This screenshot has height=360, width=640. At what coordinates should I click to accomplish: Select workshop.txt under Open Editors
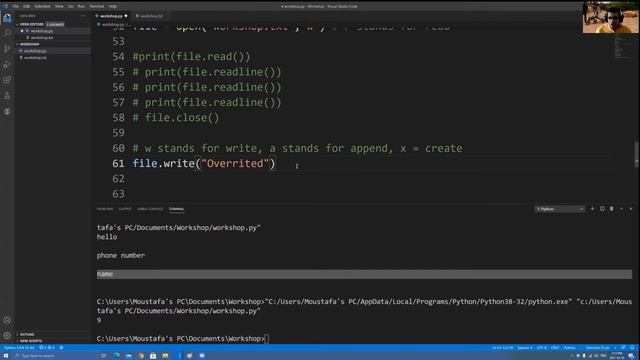[x=53, y=38]
